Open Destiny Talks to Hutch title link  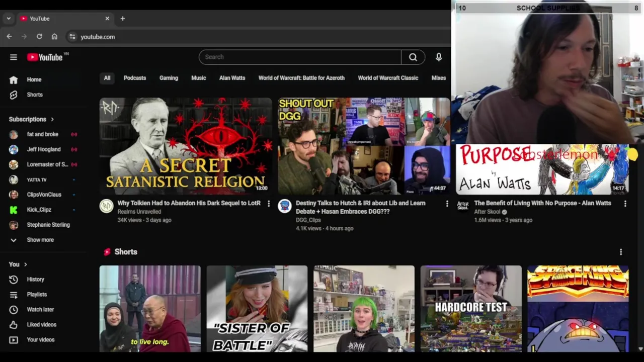coord(360,207)
